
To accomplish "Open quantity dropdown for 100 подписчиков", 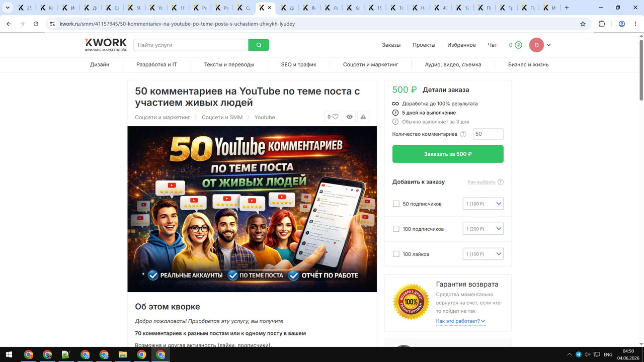I will [483, 229].
